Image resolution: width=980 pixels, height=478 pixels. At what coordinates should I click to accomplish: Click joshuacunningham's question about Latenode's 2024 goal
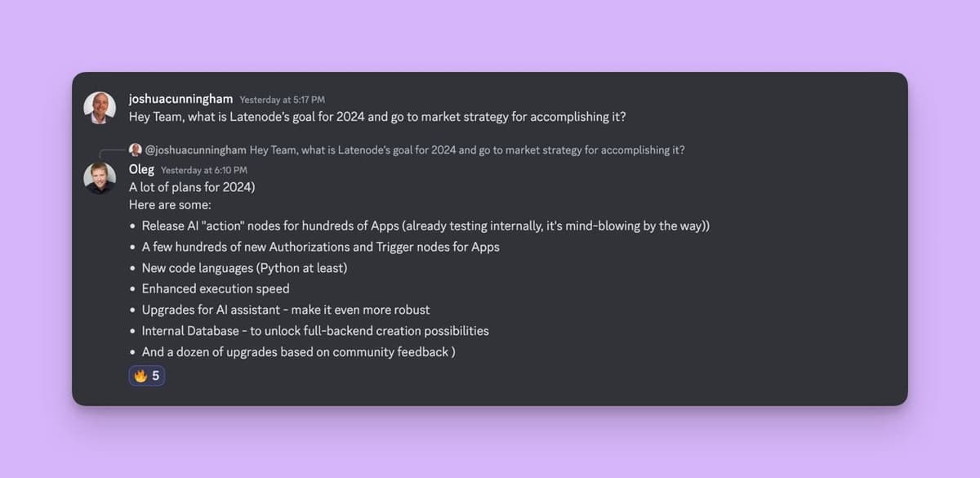click(377, 117)
